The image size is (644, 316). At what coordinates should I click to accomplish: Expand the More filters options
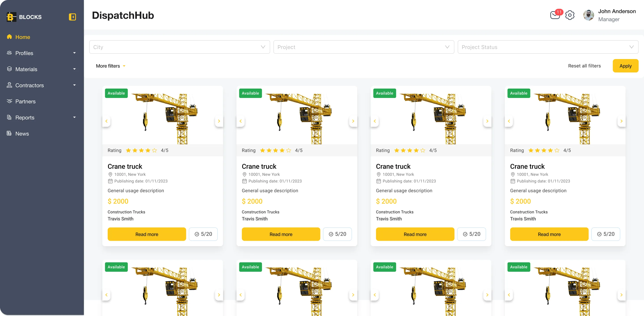click(x=110, y=66)
